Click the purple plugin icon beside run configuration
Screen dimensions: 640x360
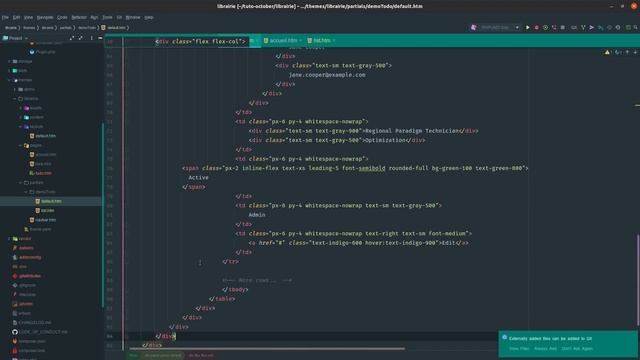[473, 27]
